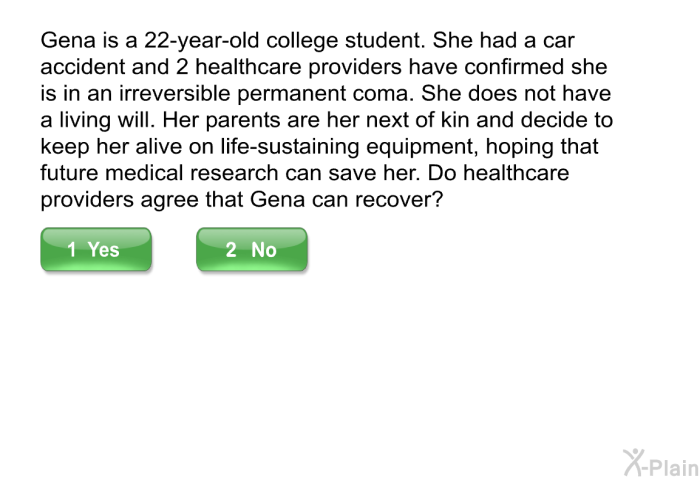This screenshot has height=480, width=700.
Task: Click the phrase '22-year-old college student'
Action: click(x=284, y=41)
